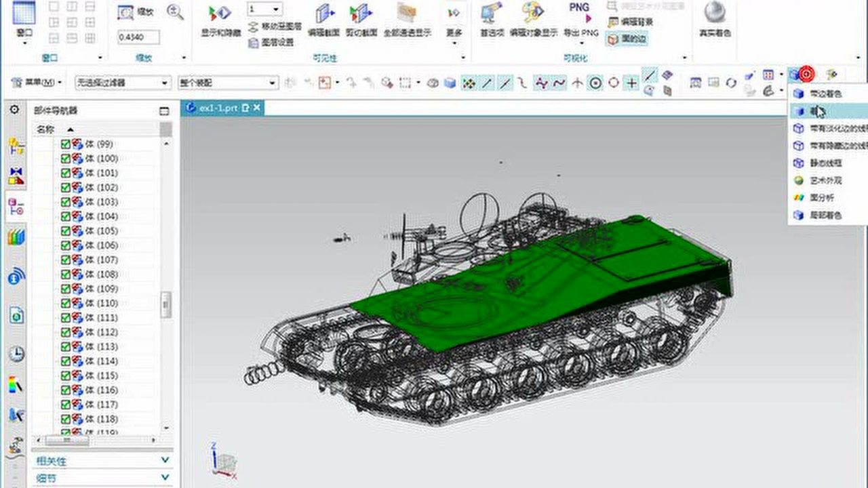Open the Constraint Navigator sidebar tab
This screenshot has width=868, height=488.
click(16, 176)
